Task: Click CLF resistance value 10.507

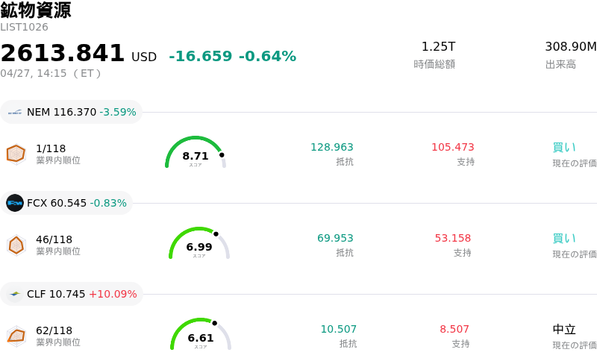Action: coord(339,329)
